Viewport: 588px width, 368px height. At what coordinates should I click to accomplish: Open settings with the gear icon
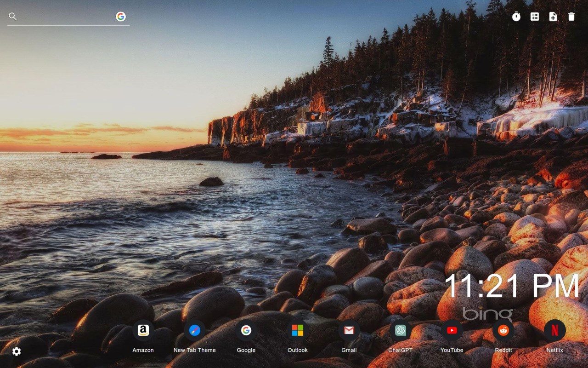(17, 351)
